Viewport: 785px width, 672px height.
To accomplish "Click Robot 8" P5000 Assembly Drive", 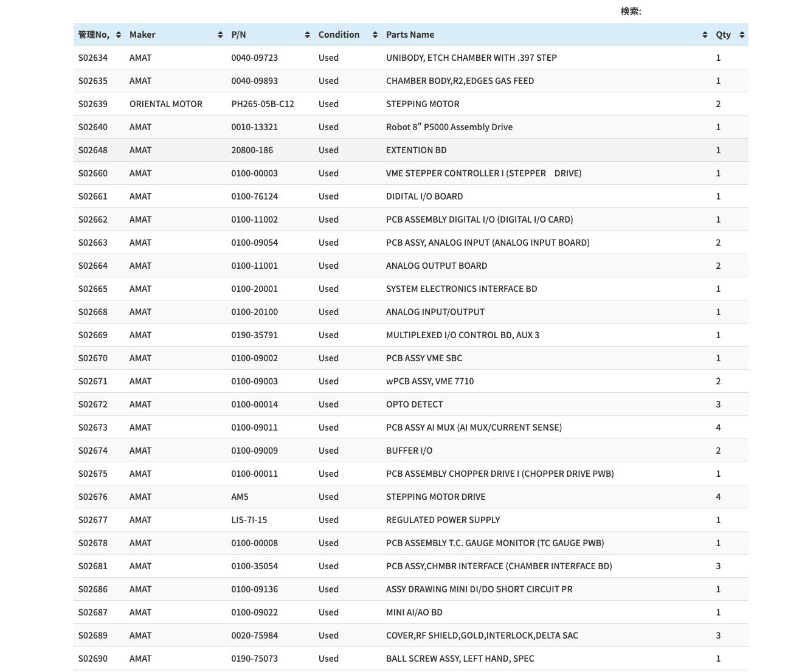I will coord(449,127).
